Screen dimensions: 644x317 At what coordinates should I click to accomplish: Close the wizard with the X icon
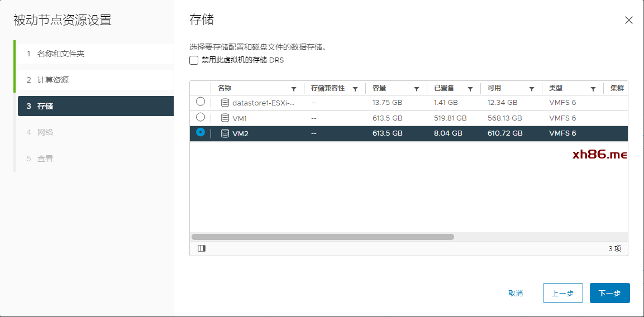628,21
